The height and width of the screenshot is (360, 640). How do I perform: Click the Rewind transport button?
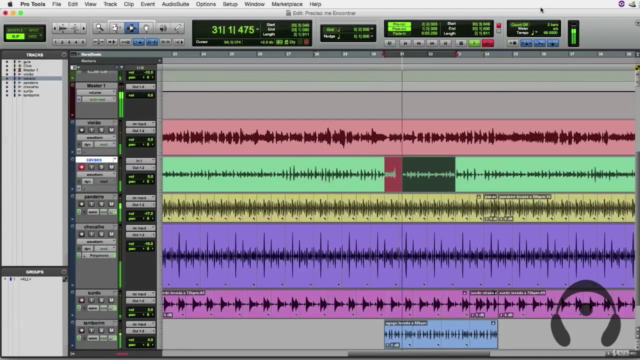coord(418,43)
